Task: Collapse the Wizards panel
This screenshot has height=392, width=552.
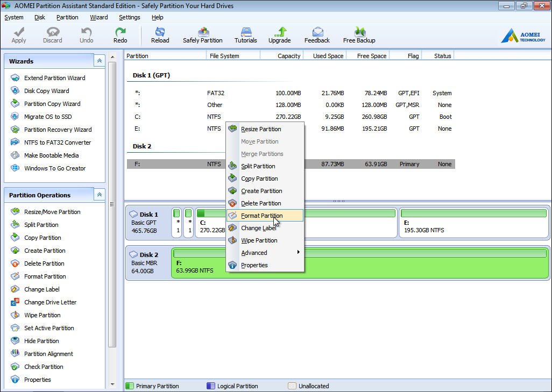Action: (x=99, y=61)
